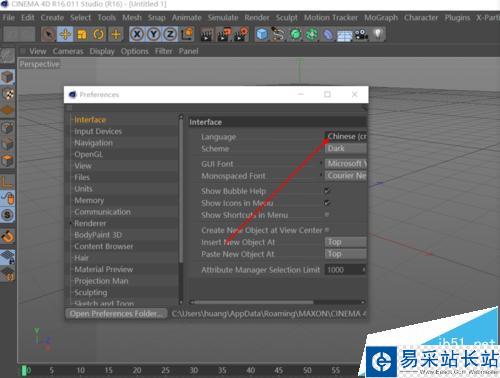Click Attribute Manager Selection Limit field
Viewport: 500px width, 378px height.
343,270
